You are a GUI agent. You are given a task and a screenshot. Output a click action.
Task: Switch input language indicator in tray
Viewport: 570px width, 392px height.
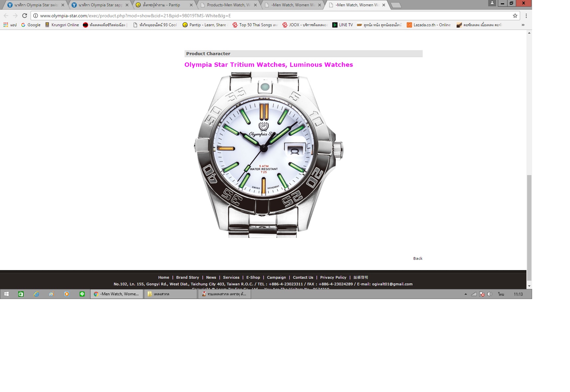pyautogui.click(x=501, y=294)
